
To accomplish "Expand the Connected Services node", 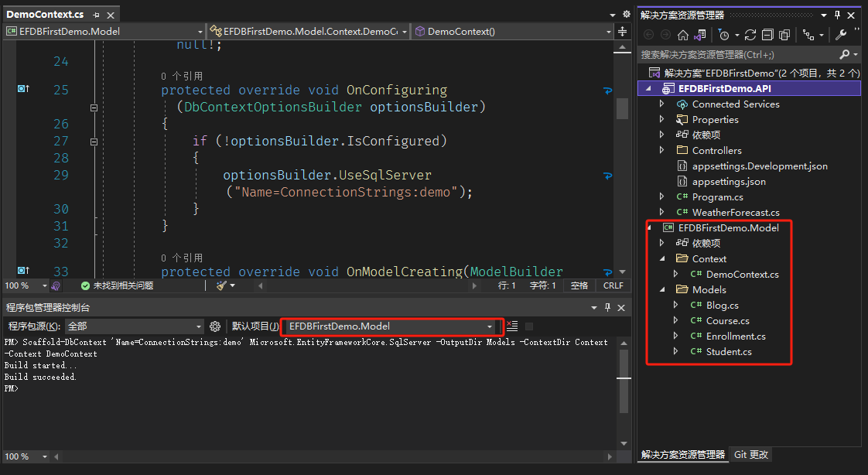I will click(661, 104).
